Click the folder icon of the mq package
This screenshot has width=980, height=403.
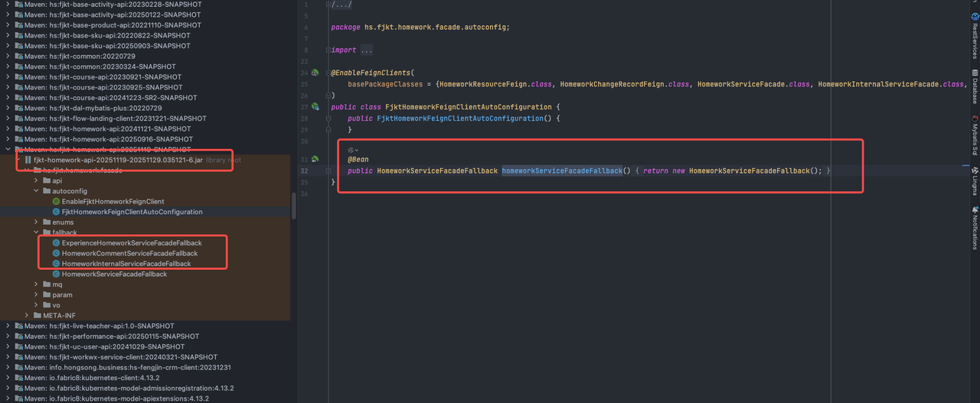[x=47, y=284]
